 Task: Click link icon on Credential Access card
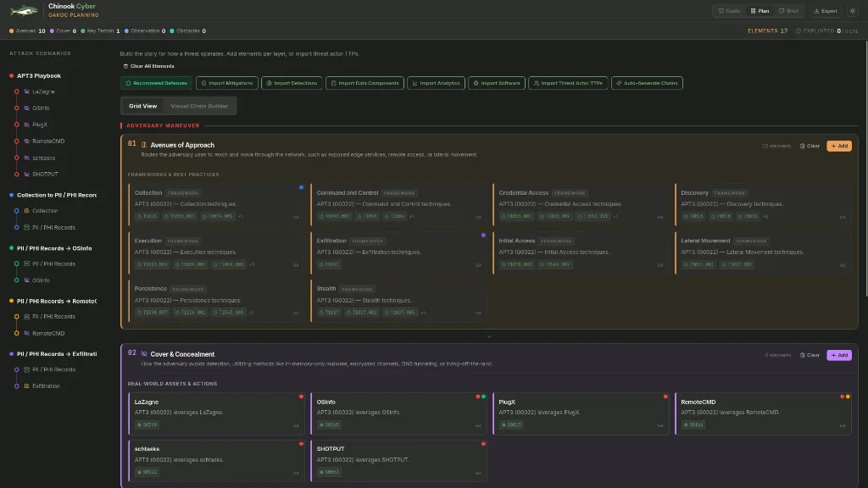coord(660,217)
